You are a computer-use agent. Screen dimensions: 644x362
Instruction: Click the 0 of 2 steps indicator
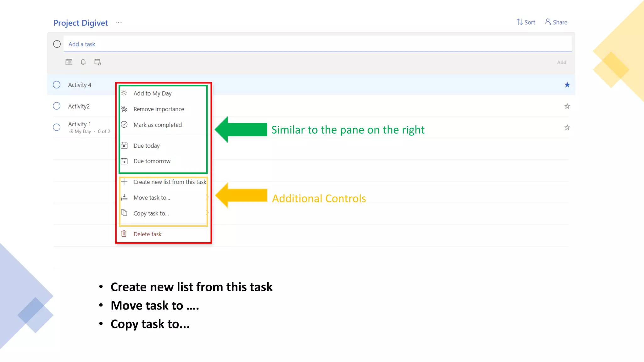point(104,131)
